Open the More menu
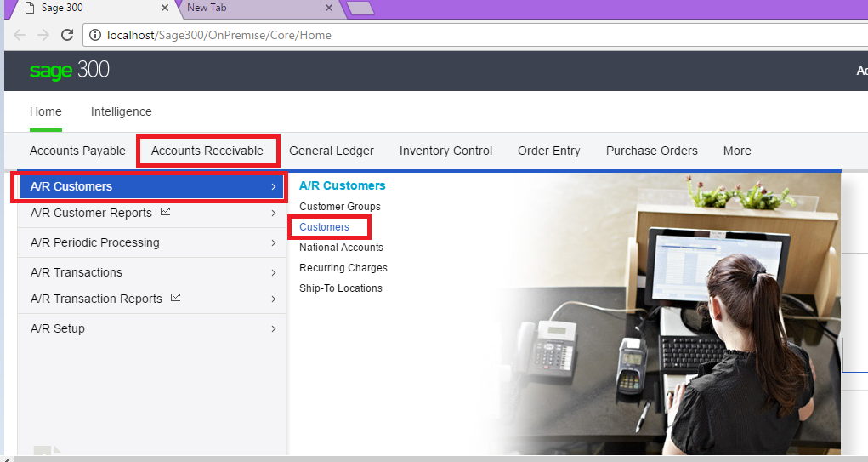This screenshot has width=868, height=462. pyautogui.click(x=737, y=151)
